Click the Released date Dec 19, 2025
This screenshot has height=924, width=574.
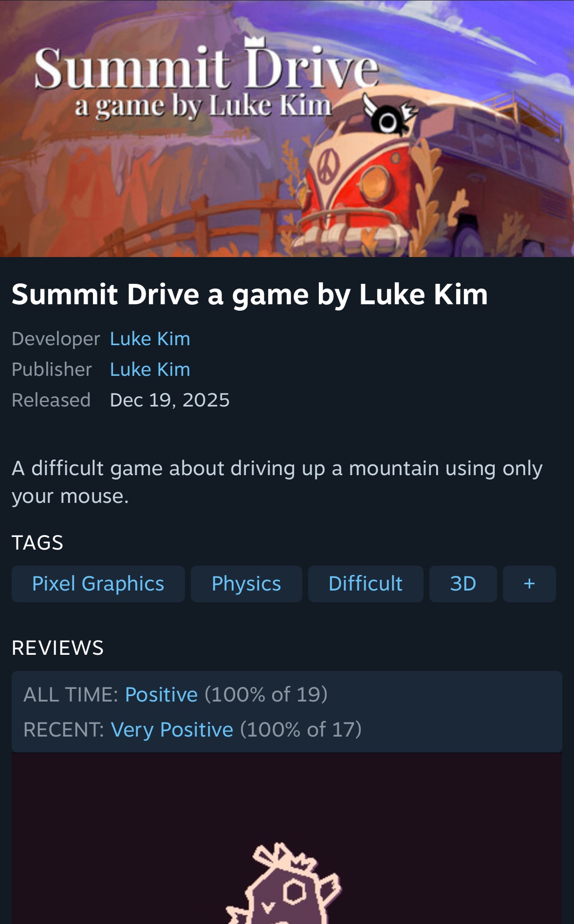(169, 400)
